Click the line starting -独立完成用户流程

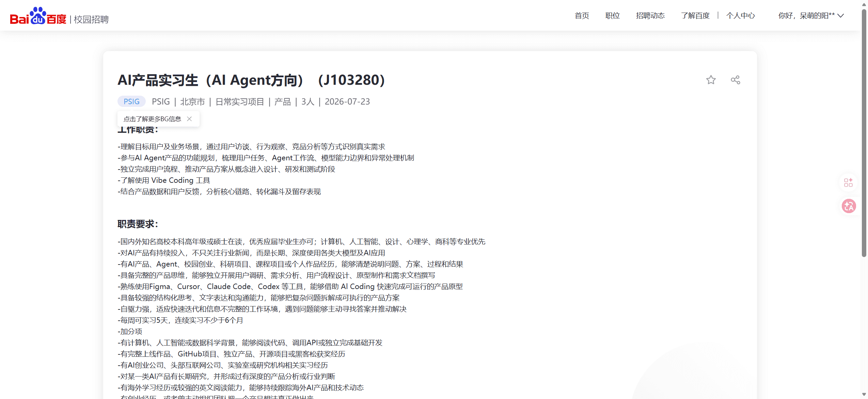click(x=226, y=169)
